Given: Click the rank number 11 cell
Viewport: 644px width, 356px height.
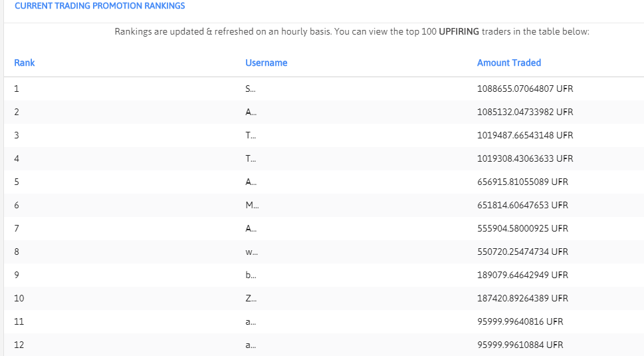Looking at the screenshot, I should 19,322.
